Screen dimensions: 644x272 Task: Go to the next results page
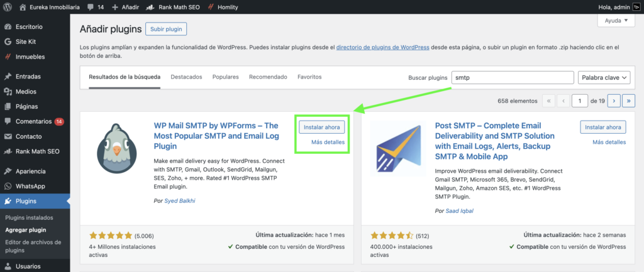(614, 101)
